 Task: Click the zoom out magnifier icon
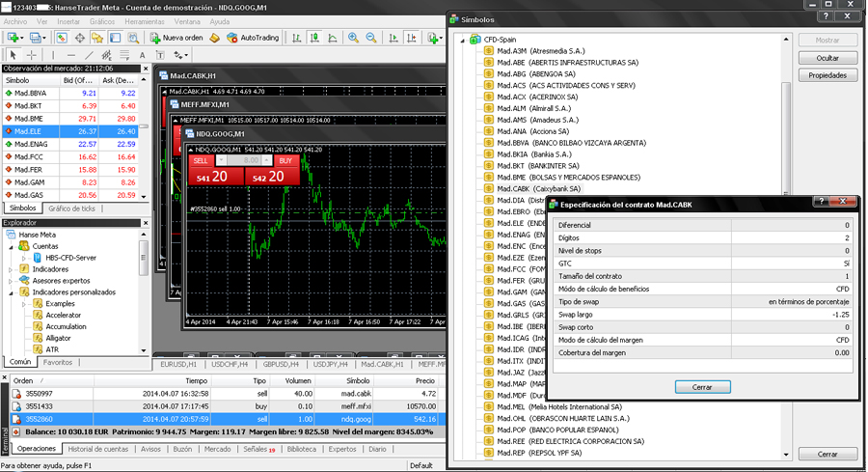click(x=371, y=38)
